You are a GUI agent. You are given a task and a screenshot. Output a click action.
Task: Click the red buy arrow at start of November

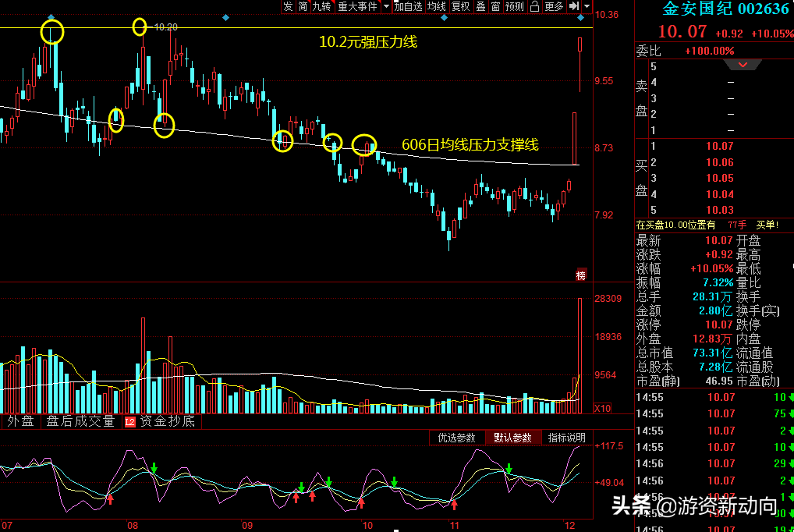coord(454,504)
